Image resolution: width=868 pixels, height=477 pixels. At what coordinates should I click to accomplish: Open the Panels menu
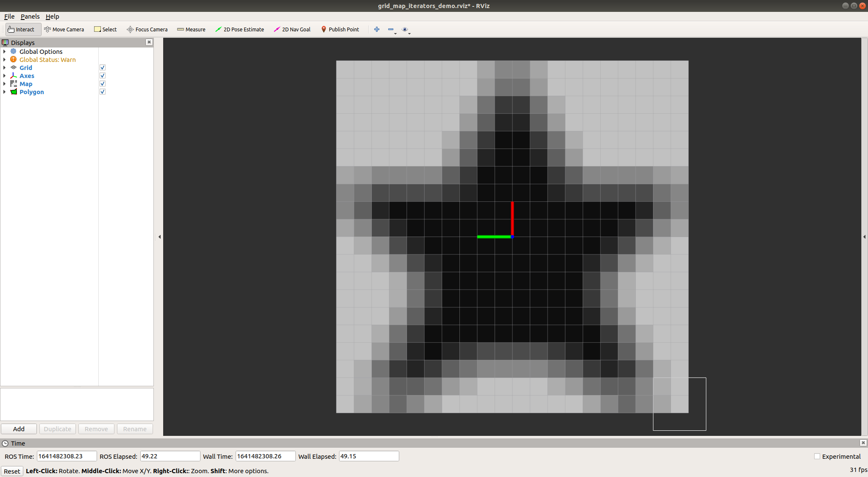click(30, 17)
